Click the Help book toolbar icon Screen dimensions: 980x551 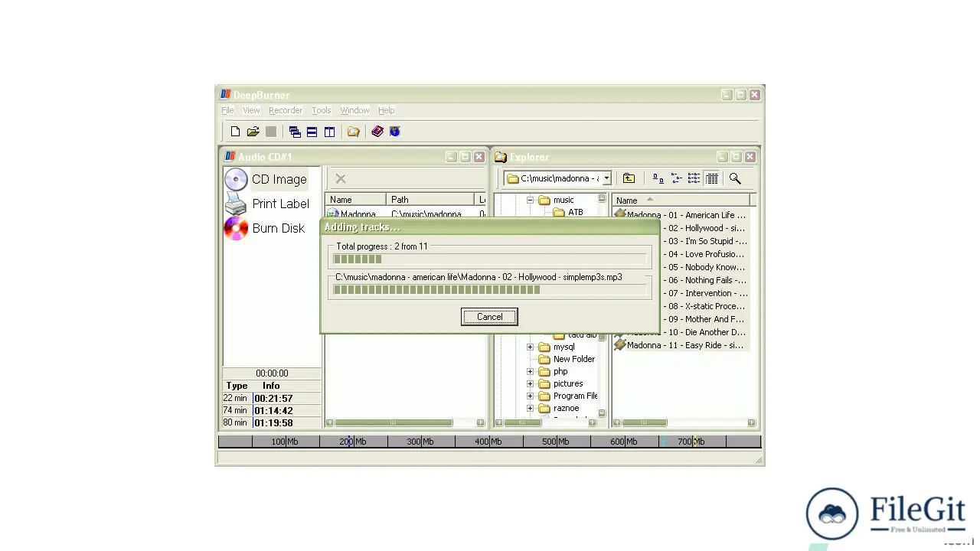point(377,132)
